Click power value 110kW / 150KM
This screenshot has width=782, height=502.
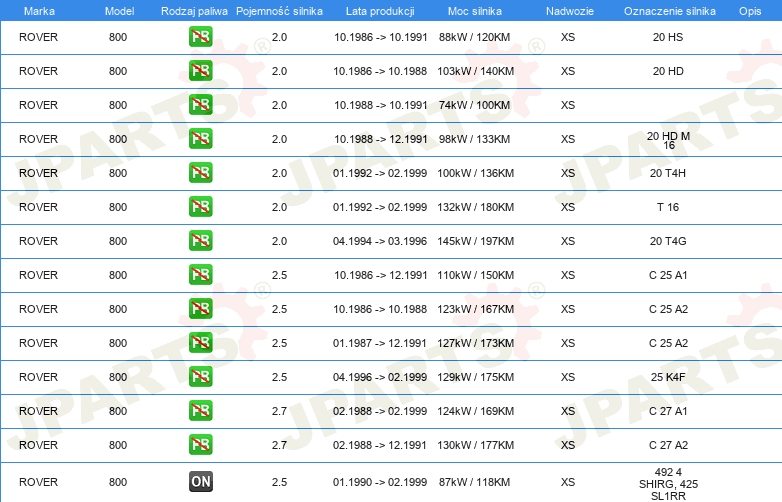475,275
